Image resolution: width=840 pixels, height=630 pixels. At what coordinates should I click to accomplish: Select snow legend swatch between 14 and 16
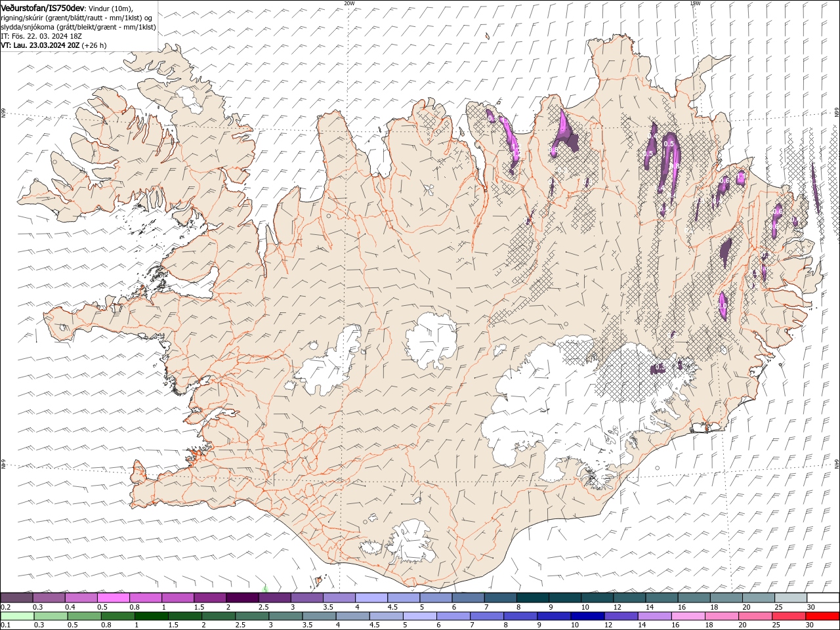point(661,598)
